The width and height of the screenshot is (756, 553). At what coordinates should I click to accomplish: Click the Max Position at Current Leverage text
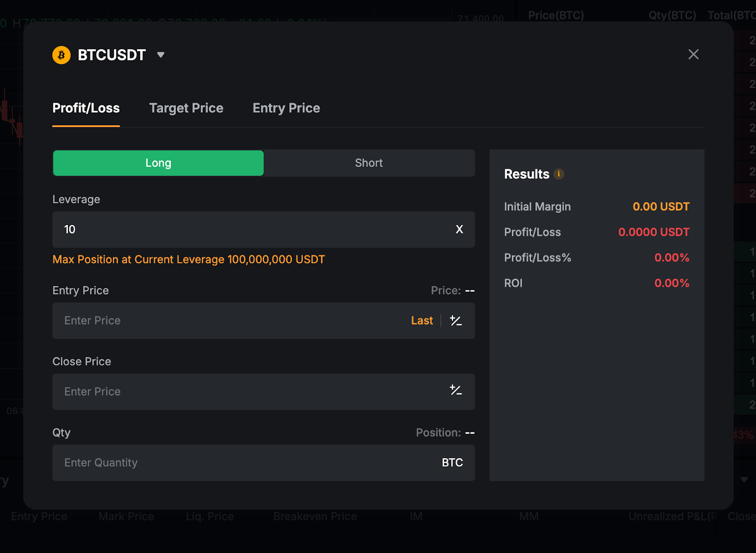click(x=189, y=259)
